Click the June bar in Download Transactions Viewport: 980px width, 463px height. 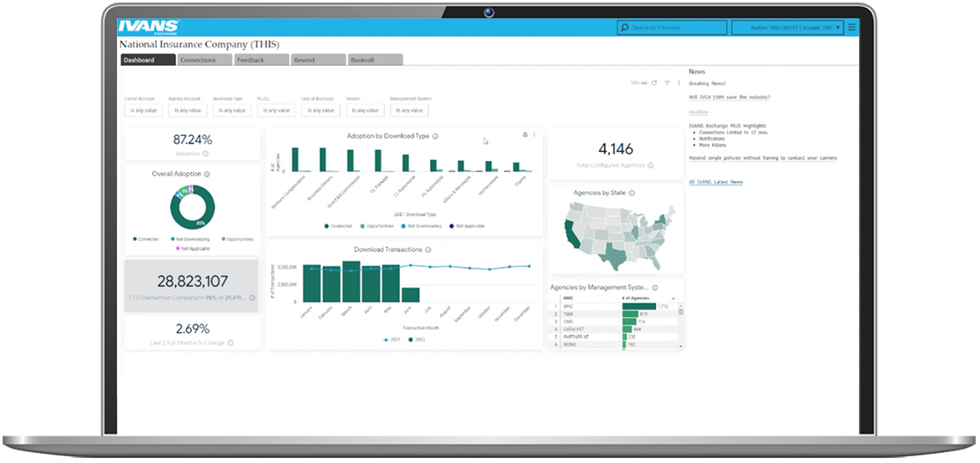[411, 294]
